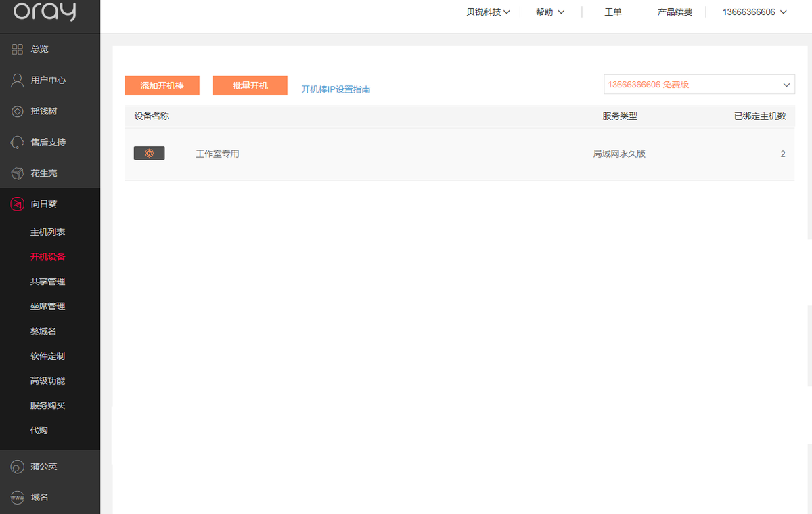Click the 蒲公英 sidebar icon
This screenshot has height=514, width=812.
(18, 467)
